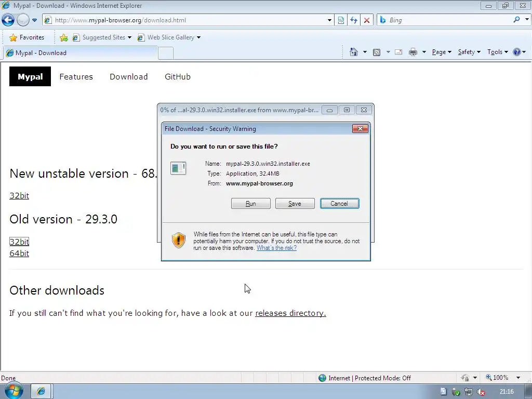Click the small New Tab button

166,54
